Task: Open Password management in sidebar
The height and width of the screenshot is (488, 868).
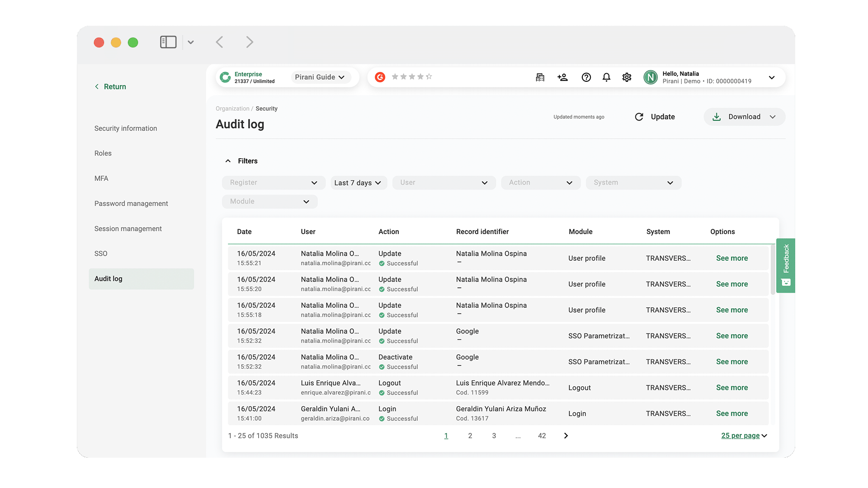Action: (131, 203)
